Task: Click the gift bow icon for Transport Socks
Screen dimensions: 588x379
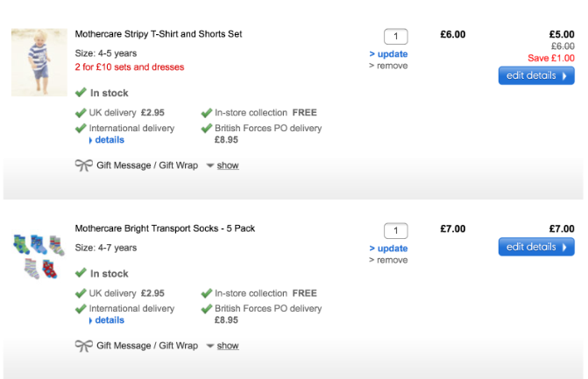Action: [83, 346]
